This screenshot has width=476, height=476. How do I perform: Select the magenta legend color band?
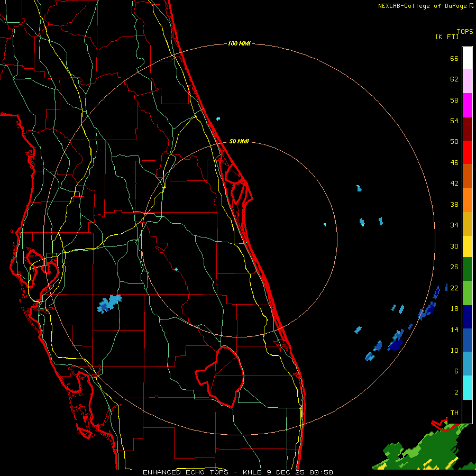(467, 105)
